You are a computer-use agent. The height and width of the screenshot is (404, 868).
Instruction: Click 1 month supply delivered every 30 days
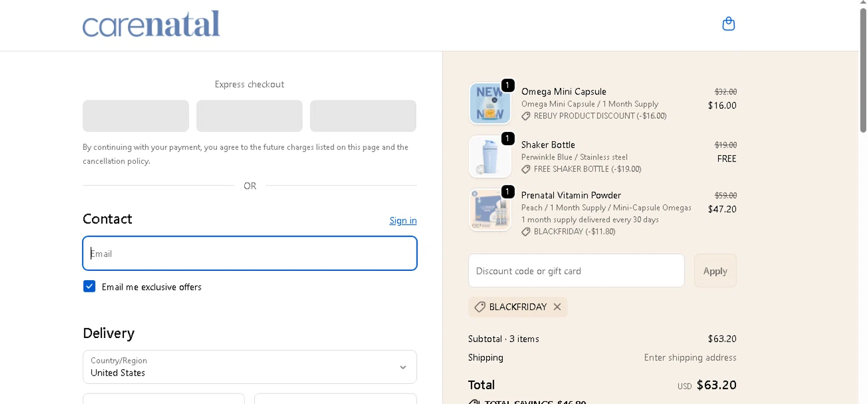pyautogui.click(x=590, y=220)
